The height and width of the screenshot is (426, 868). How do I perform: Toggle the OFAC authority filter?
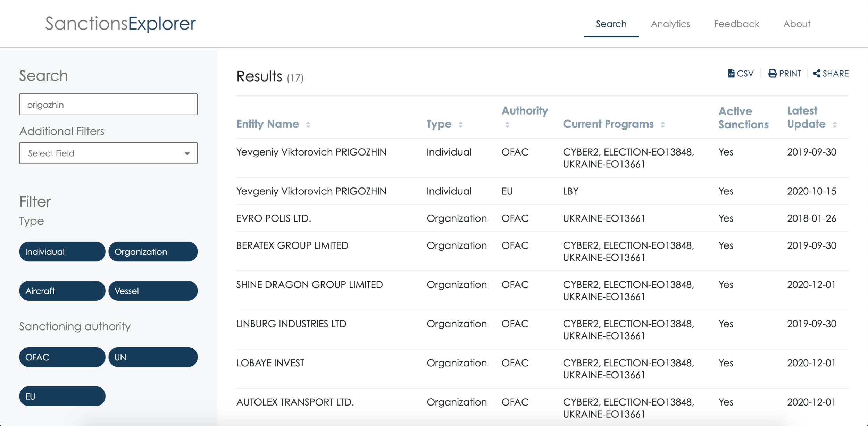point(62,357)
